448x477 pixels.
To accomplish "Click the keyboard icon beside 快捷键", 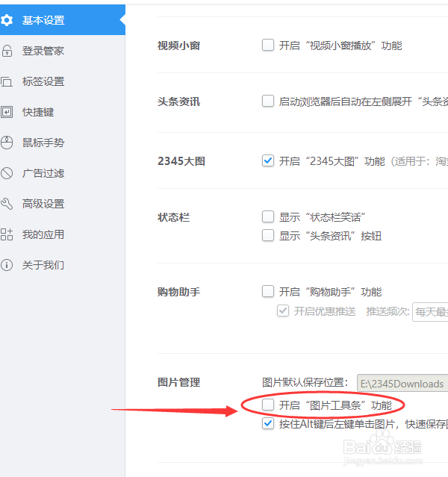I will [7, 112].
